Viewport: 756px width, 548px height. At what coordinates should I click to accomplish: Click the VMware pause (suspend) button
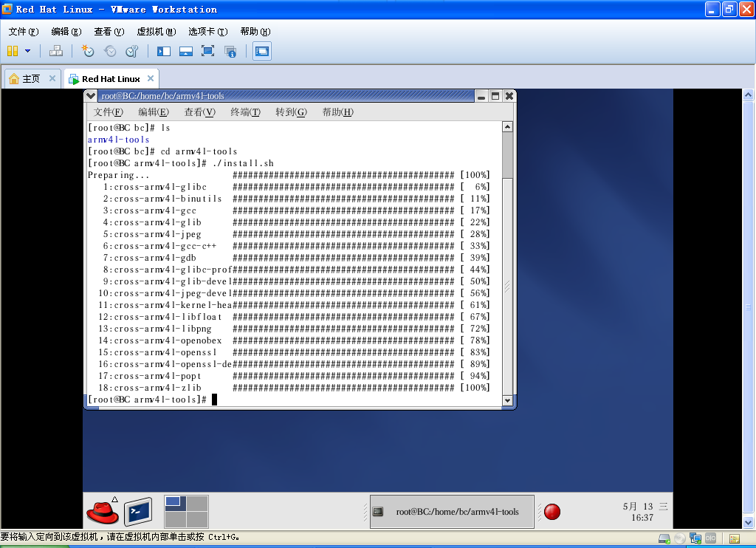pos(13,51)
